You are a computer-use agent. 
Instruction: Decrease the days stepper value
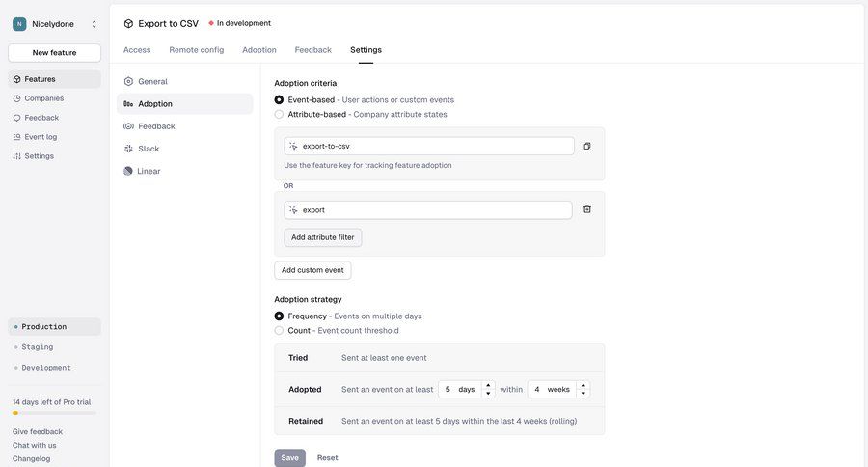click(x=488, y=394)
